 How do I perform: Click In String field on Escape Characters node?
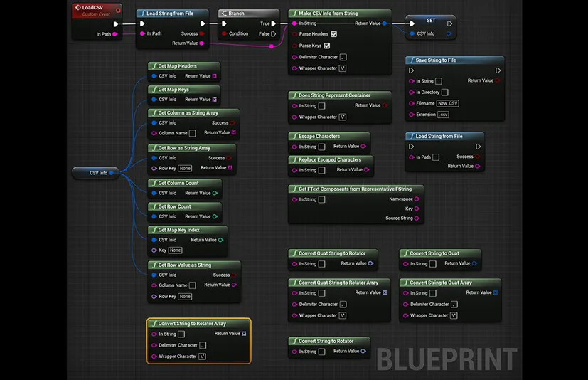click(x=322, y=147)
